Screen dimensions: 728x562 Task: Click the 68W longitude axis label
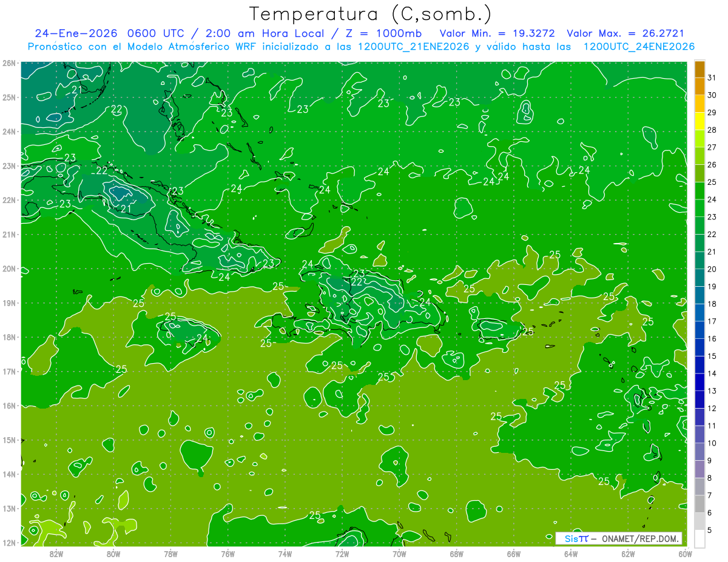click(456, 554)
